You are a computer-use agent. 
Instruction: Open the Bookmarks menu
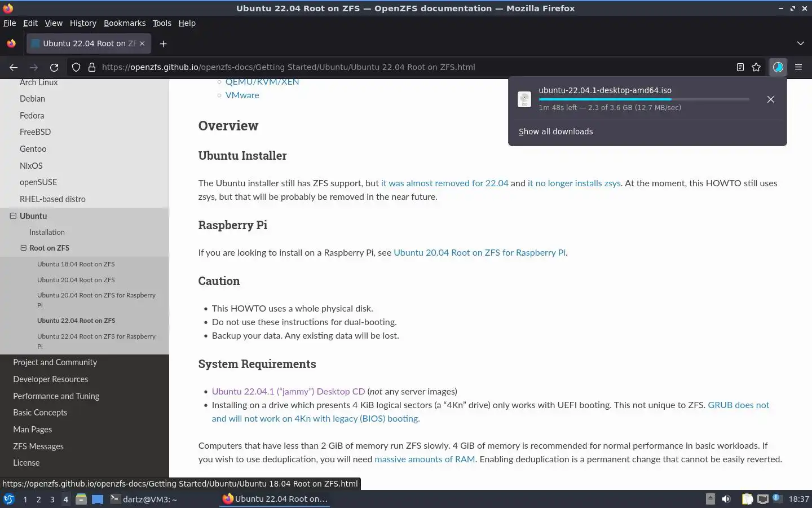click(x=125, y=23)
